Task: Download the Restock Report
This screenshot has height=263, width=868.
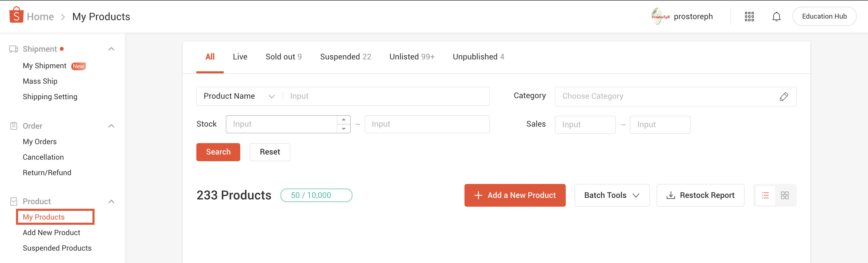Action: click(x=700, y=195)
